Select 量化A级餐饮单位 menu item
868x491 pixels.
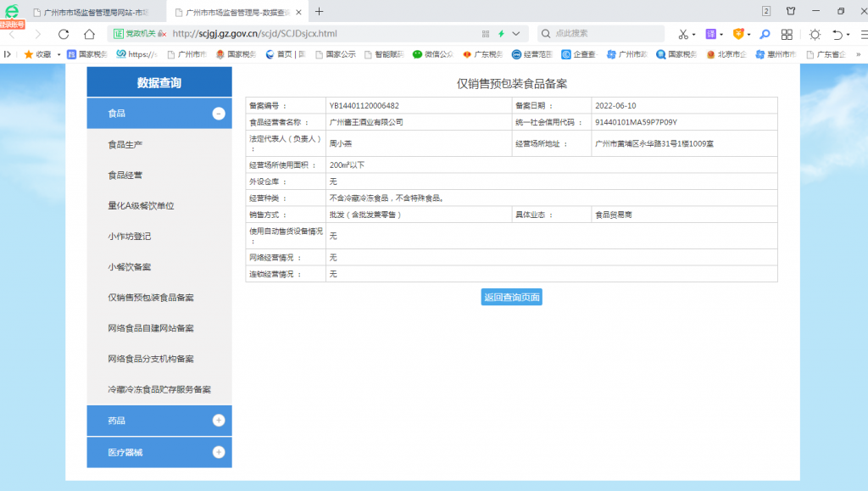[x=142, y=206]
